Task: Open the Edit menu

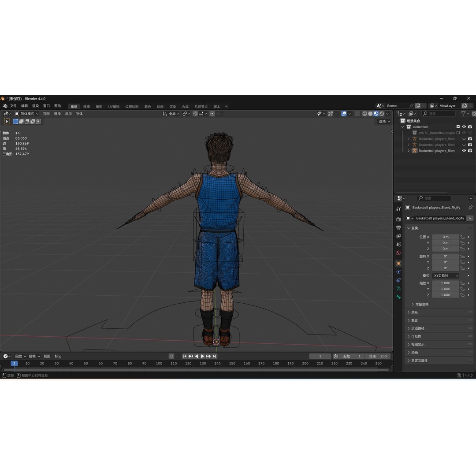Action: click(25, 106)
